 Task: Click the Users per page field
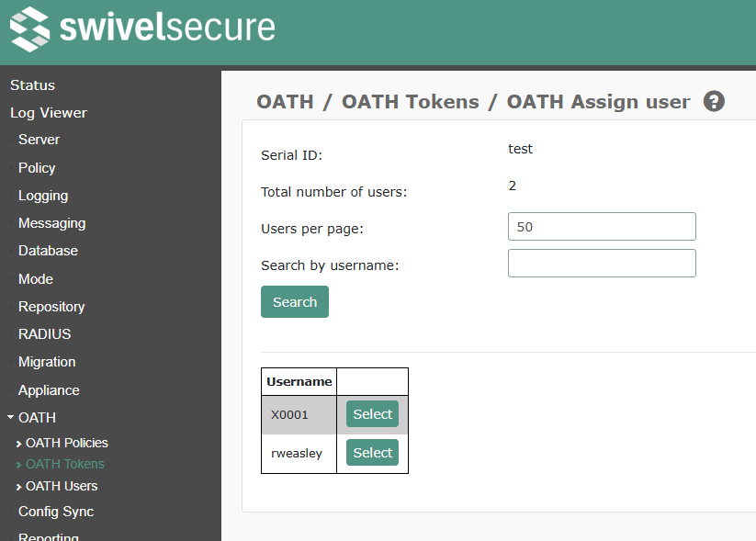(602, 227)
